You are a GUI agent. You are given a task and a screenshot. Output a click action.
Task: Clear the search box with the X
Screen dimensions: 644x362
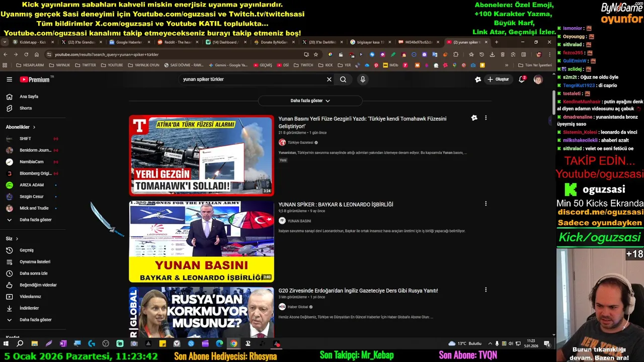329,79
